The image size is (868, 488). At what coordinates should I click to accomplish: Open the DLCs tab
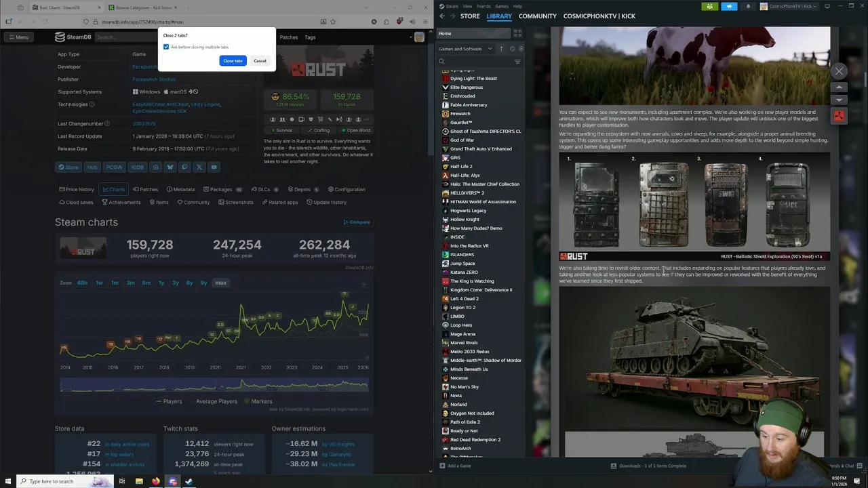[264, 189]
